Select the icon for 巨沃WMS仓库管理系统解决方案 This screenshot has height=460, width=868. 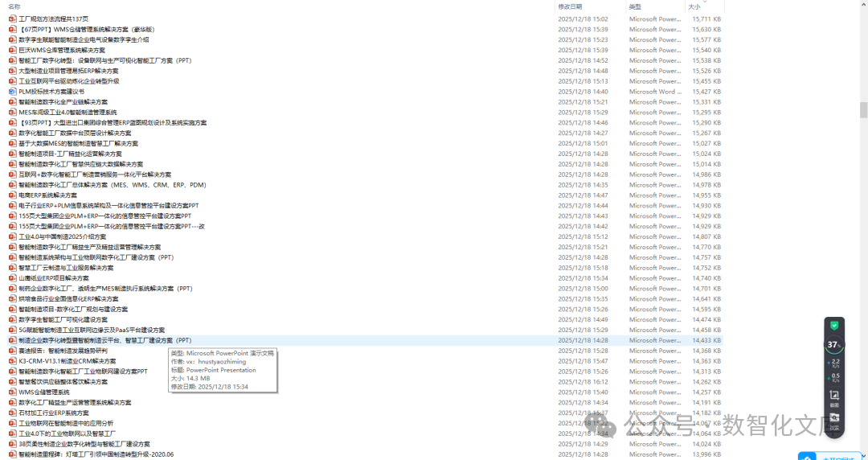pos(13,50)
